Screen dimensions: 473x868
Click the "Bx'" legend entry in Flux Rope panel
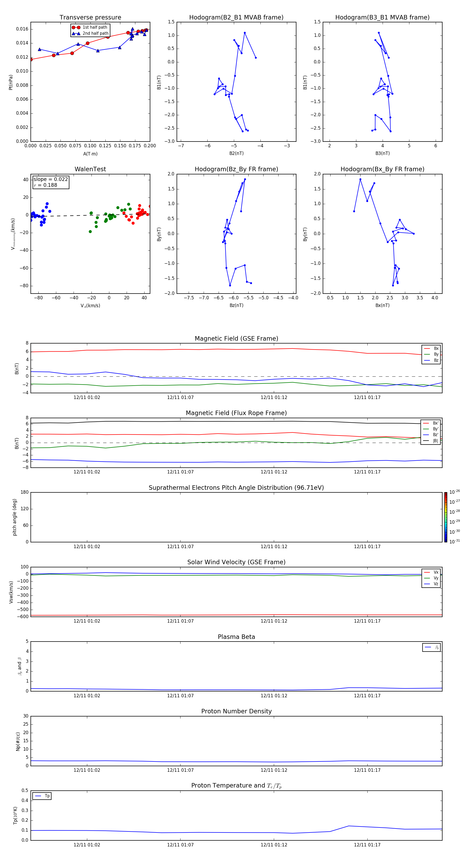431,423
